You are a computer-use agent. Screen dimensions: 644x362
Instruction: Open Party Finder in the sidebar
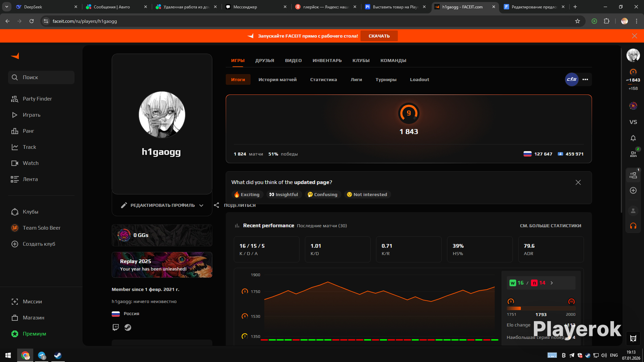click(32, 99)
